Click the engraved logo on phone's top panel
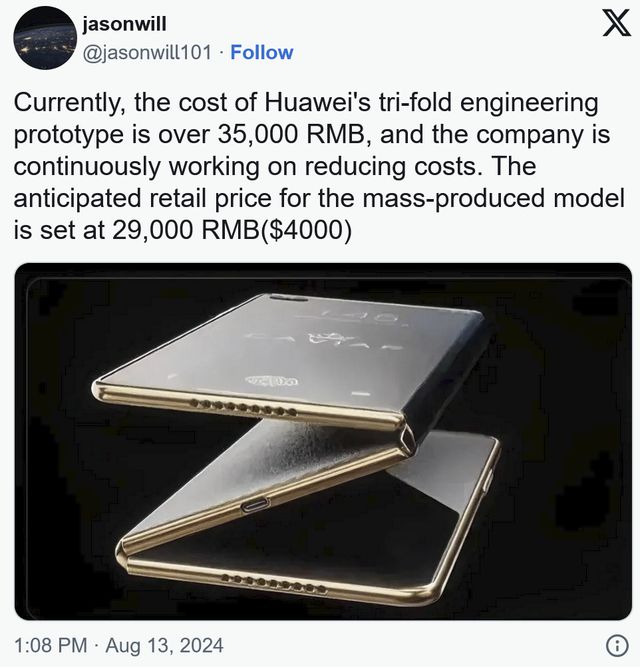This screenshot has height=667, width=640. (272, 380)
